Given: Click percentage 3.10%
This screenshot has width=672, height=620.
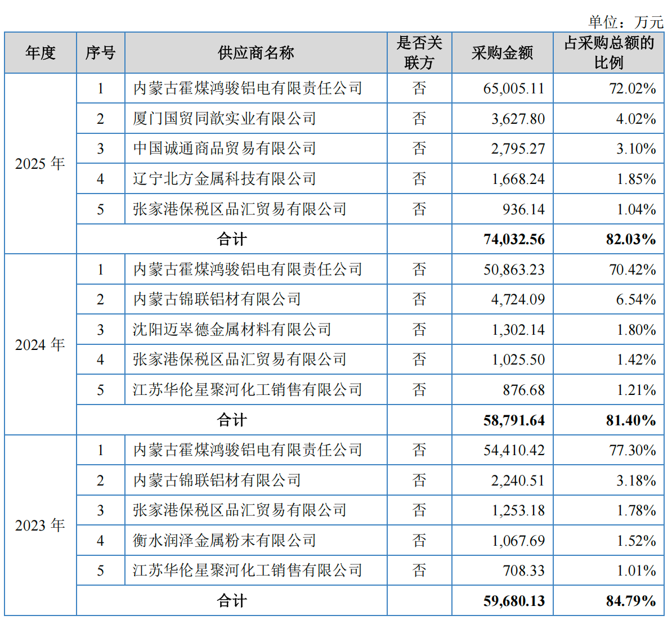Looking at the screenshot, I should click(636, 149).
